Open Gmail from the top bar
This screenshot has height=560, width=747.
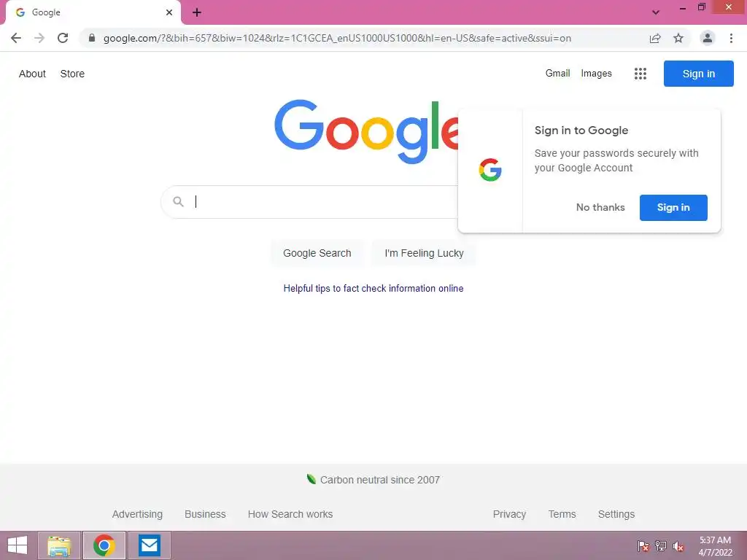click(x=557, y=74)
